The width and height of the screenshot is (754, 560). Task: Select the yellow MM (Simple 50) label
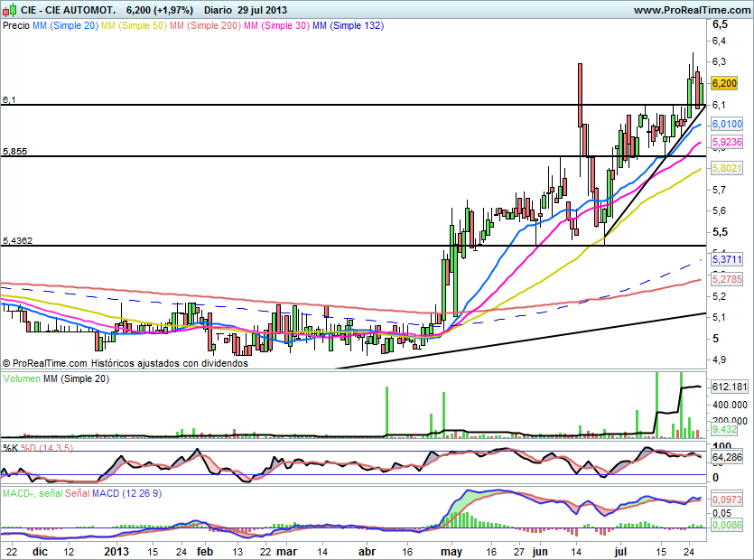pyautogui.click(x=134, y=26)
